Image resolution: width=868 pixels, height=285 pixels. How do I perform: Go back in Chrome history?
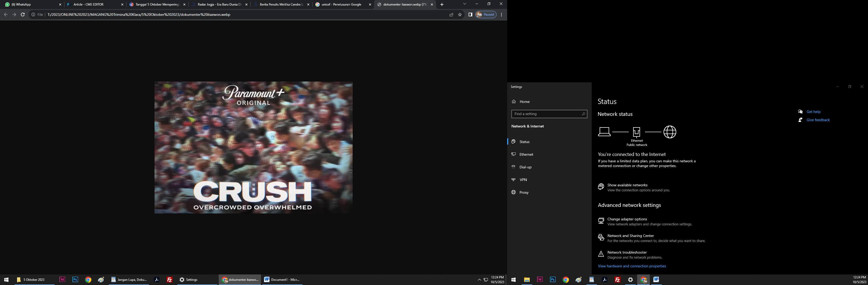(5, 15)
